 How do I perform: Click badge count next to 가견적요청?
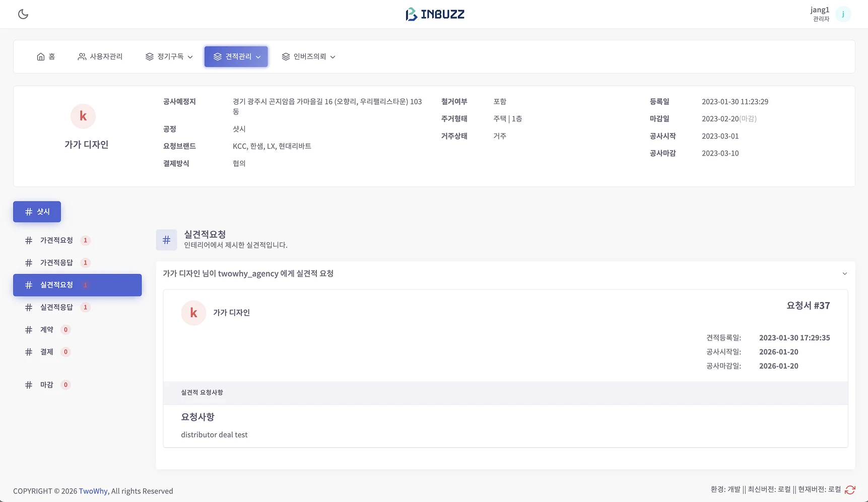[x=86, y=240]
